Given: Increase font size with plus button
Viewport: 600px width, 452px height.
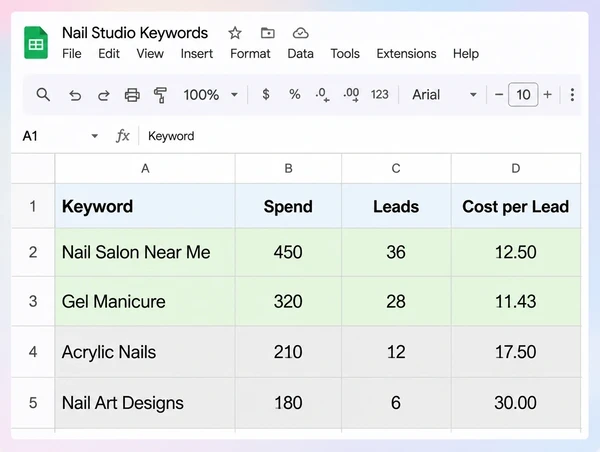Looking at the screenshot, I should tap(548, 95).
